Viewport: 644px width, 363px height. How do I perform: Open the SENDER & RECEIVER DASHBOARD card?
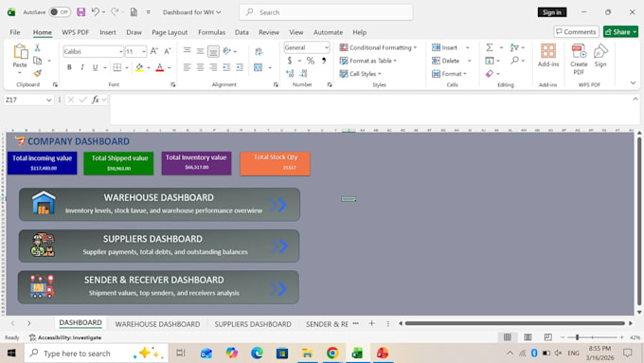point(158,287)
